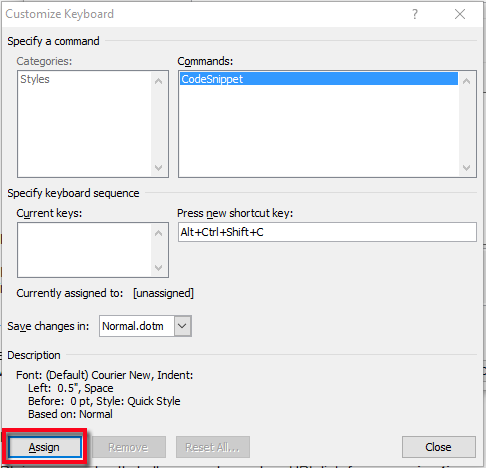Click the disabled Remove button

click(129, 447)
